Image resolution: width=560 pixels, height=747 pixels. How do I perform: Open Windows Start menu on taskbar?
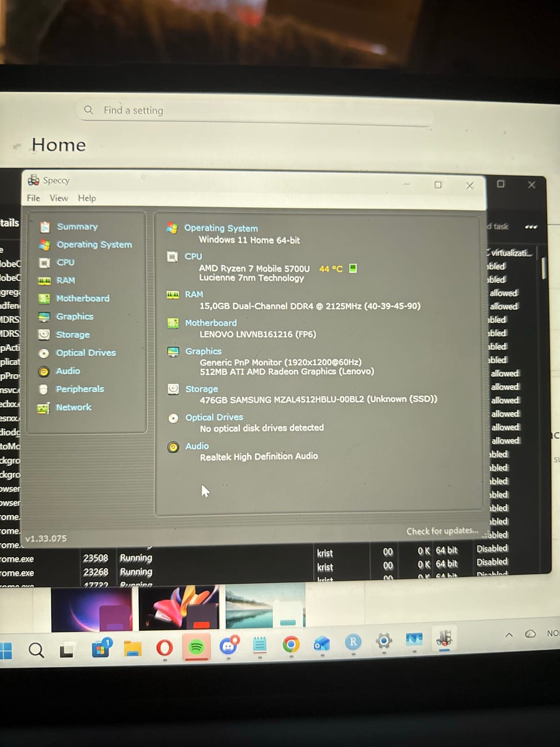tap(6, 650)
